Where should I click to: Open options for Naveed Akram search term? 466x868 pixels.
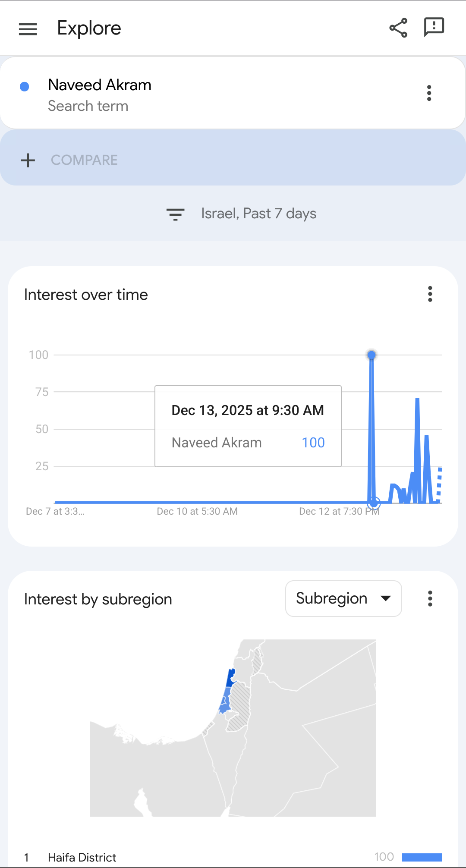429,93
